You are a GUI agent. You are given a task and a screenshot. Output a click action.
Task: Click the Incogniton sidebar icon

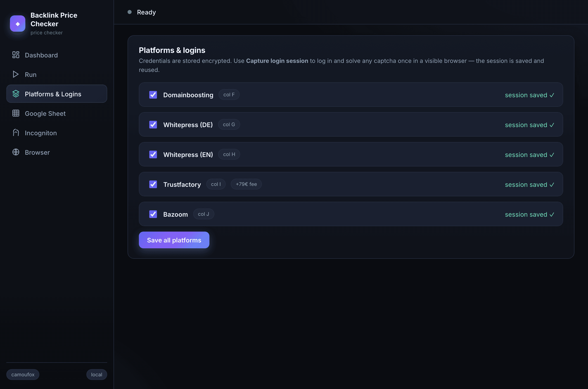[16, 133]
